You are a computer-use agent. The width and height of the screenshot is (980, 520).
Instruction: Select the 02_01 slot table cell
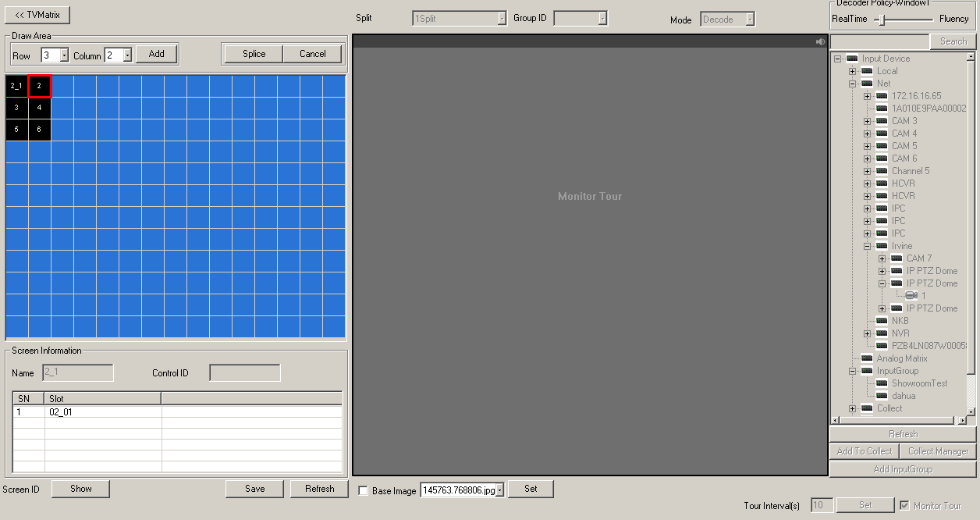tap(103, 412)
